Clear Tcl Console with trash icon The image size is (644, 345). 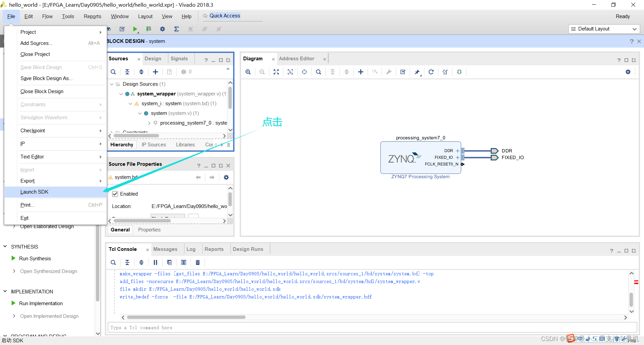click(198, 262)
